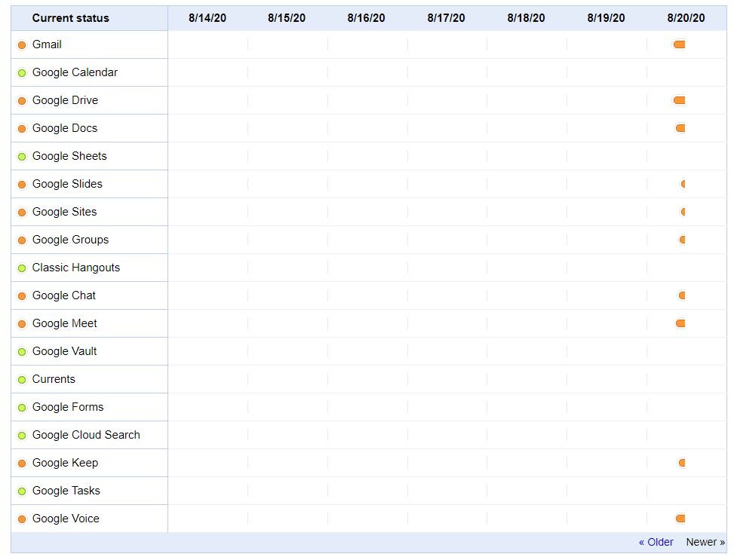Click the green status dot beside Google Vault
Screen dimensions: 734x560
click(22, 352)
